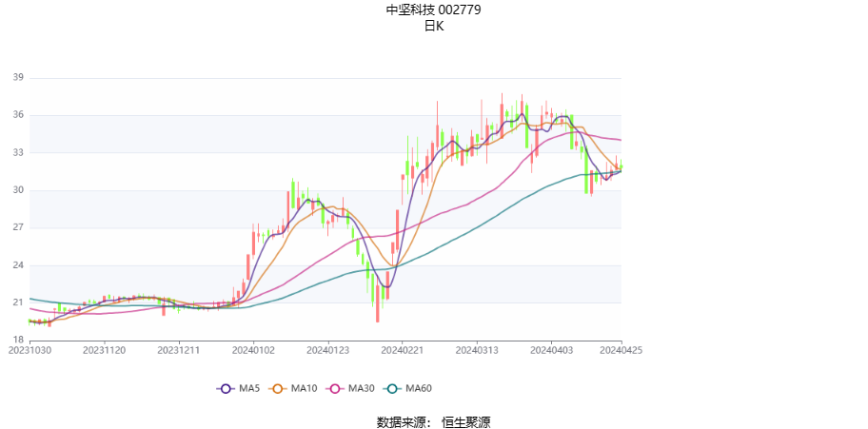Click the x-axis date label 20240313
Viewport: 868px width, 429px height.
click(x=477, y=350)
